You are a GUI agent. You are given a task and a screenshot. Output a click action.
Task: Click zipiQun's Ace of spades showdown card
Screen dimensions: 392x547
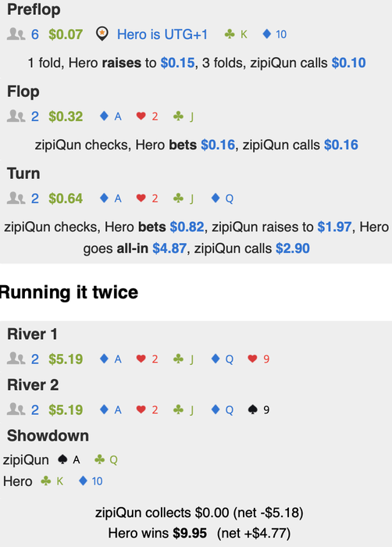click(69, 459)
